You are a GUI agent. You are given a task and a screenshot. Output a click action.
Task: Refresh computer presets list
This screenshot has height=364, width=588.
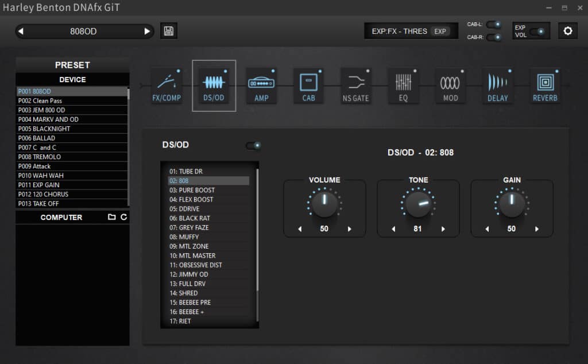[124, 217]
